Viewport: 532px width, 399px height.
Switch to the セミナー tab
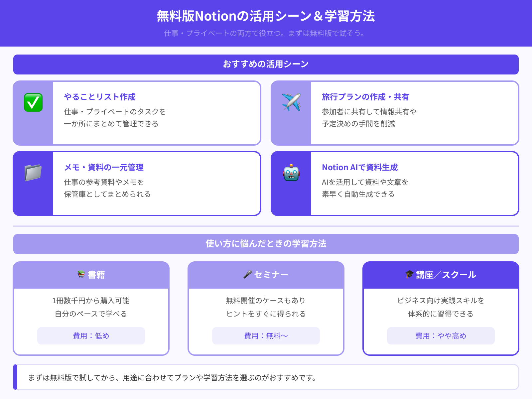click(266, 275)
